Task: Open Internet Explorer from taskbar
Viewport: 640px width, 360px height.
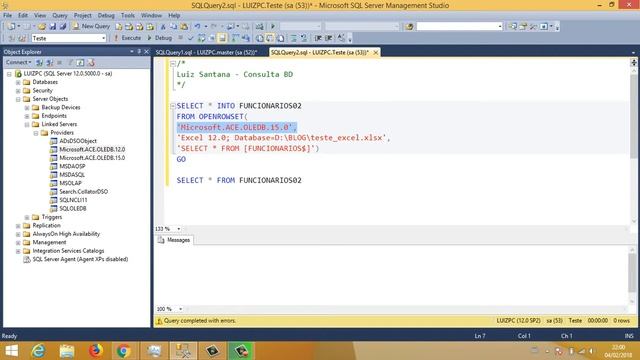Action: 39,351
